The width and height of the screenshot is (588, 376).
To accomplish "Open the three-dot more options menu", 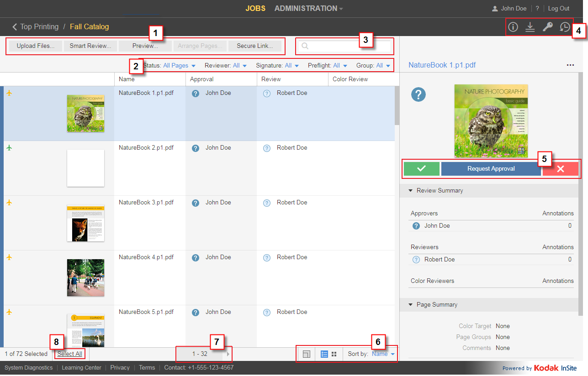I will pyautogui.click(x=570, y=65).
